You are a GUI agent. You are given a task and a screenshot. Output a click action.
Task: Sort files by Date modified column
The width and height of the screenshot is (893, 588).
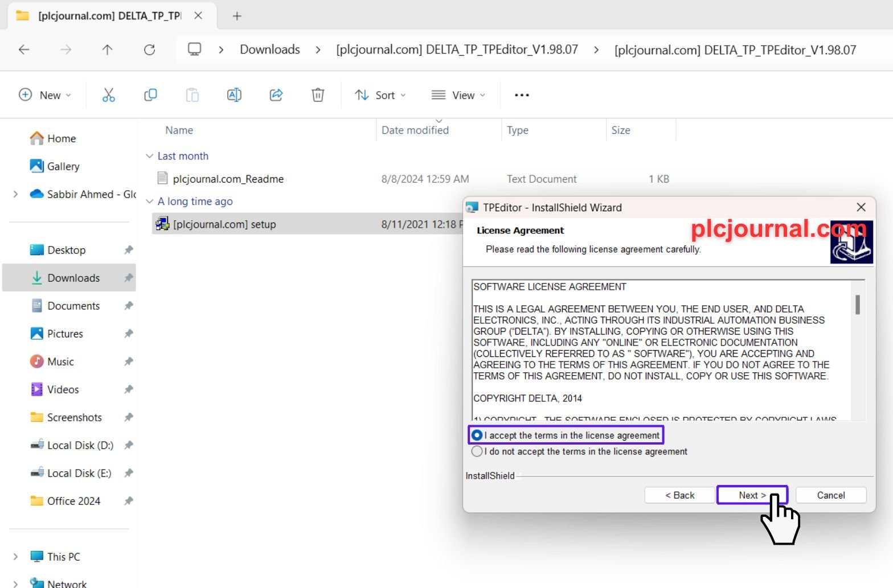pos(415,130)
